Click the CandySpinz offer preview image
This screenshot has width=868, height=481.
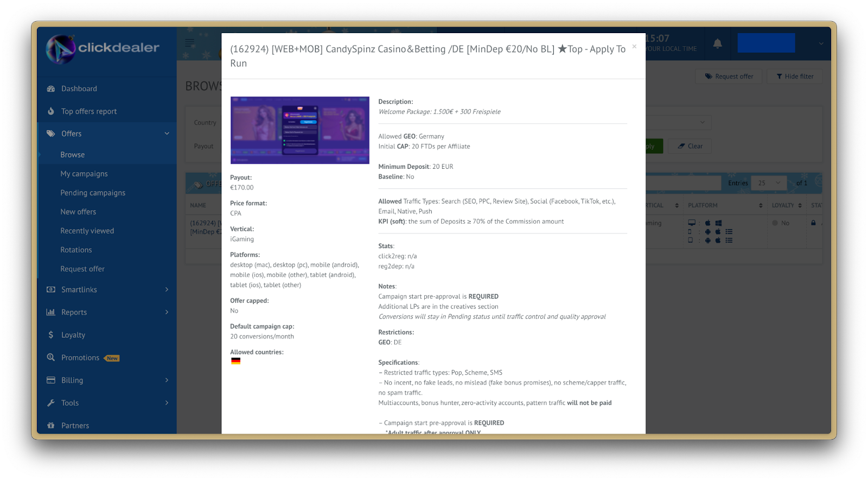coord(300,130)
